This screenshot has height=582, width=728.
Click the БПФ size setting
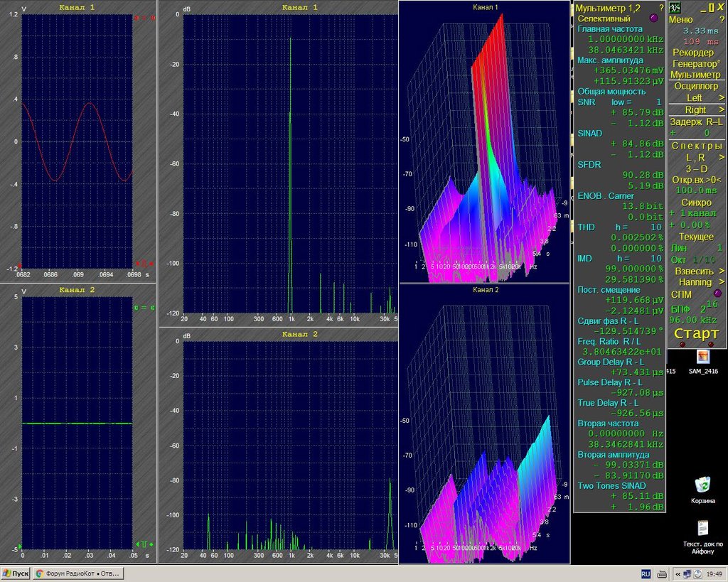point(695,307)
